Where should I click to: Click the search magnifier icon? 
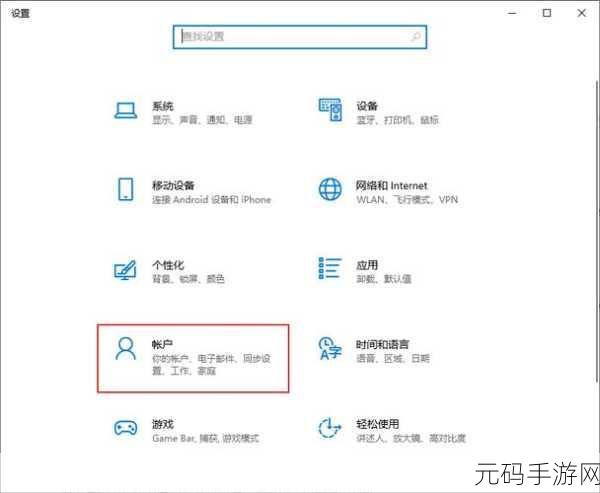pyautogui.click(x=416, y=37)
